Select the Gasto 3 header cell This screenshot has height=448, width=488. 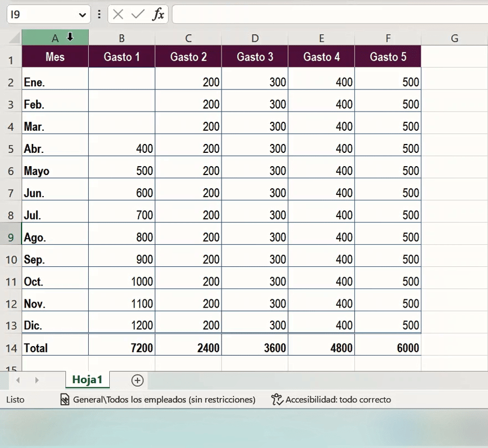coord(255,57)
